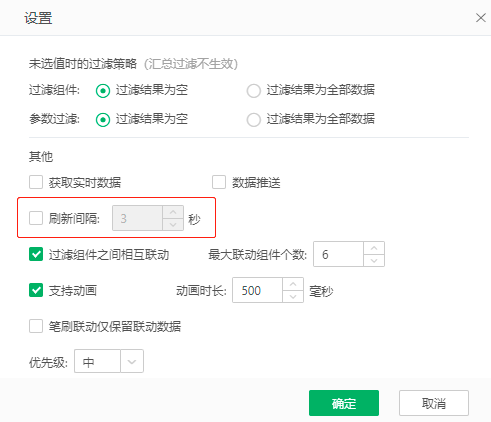Viewport: 491px width, 422px height.
Task: Decrease 动画时长 with the down arrow
Action: (293, 296)
